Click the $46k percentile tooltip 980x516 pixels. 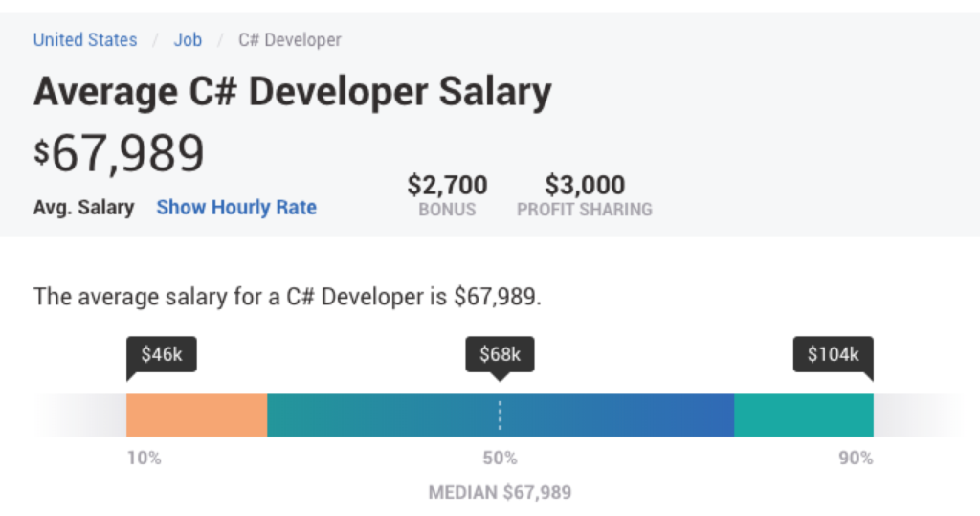click(x=161, y=355)
